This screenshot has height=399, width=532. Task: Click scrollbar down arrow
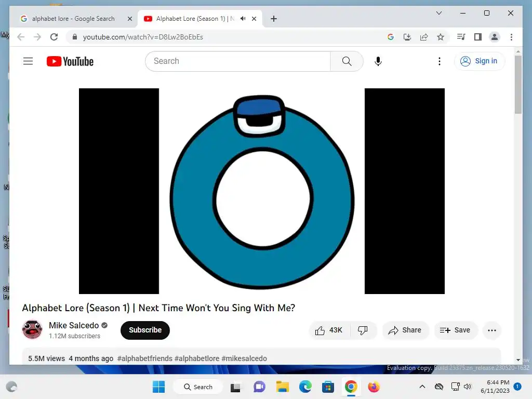518,360
